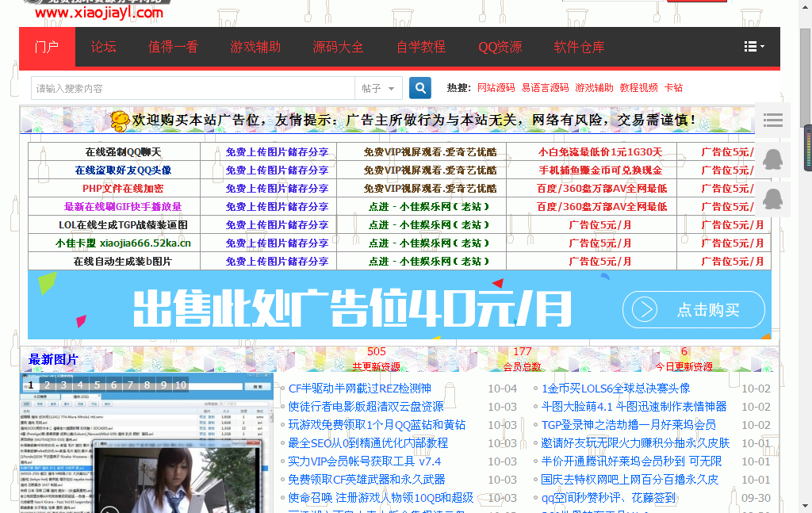The width and height of the screenshot is (812, 513).
Task: Click the blue search magnifier button
Action: click(x=420, y=88)
